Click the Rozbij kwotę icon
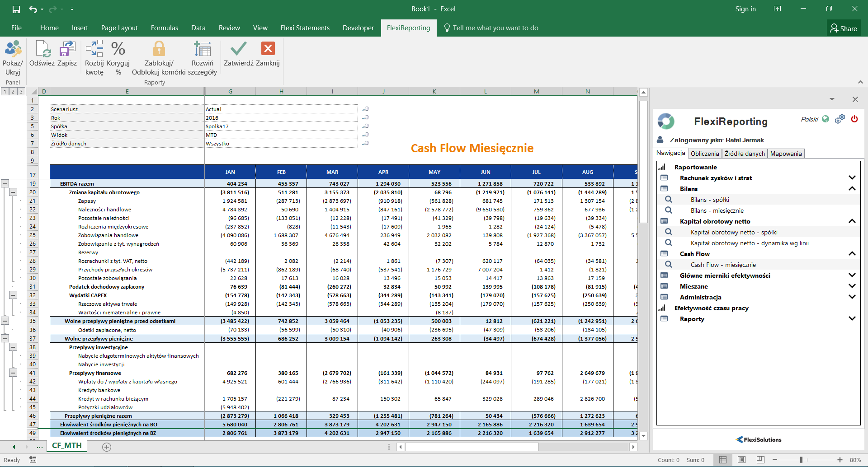This screenshot has width=868, height=467. click(x=94, y=50)
